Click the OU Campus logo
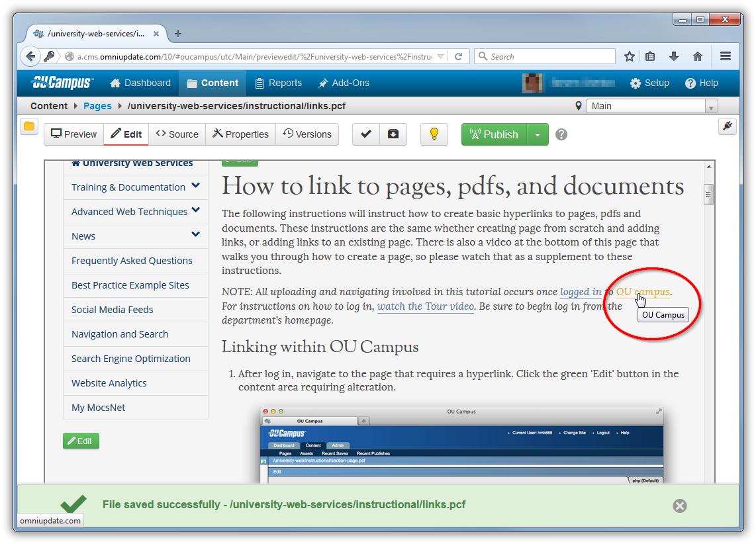The width and height of the screenshot is (756, 544). coord(62,83)
